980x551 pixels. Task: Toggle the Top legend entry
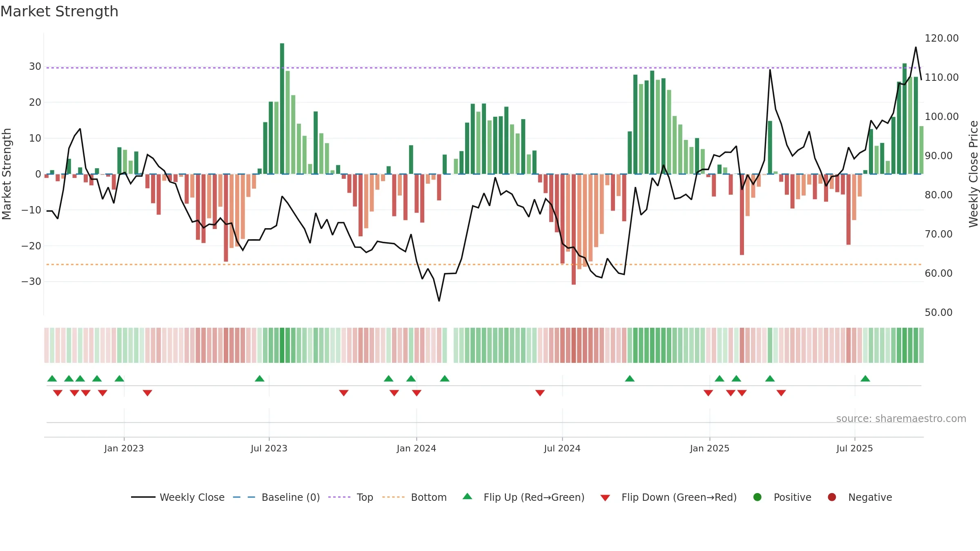[351, 497]
